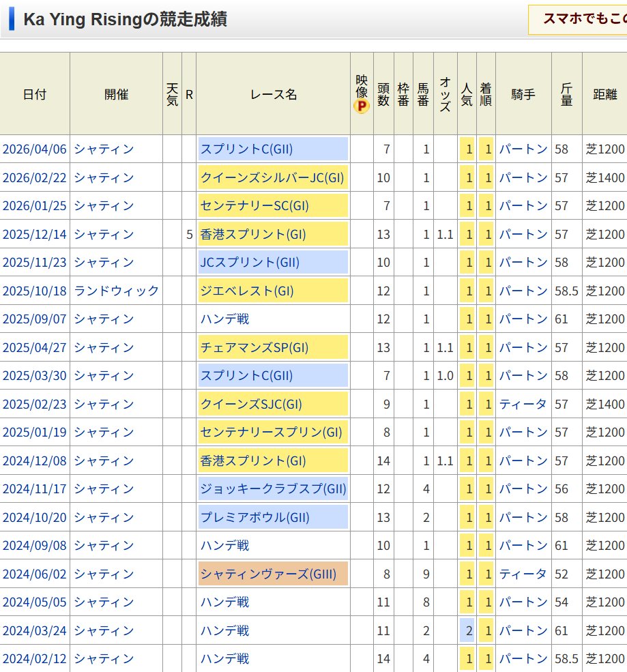Click jockey パートン in the 2024/03/24 row

[523, 631]
